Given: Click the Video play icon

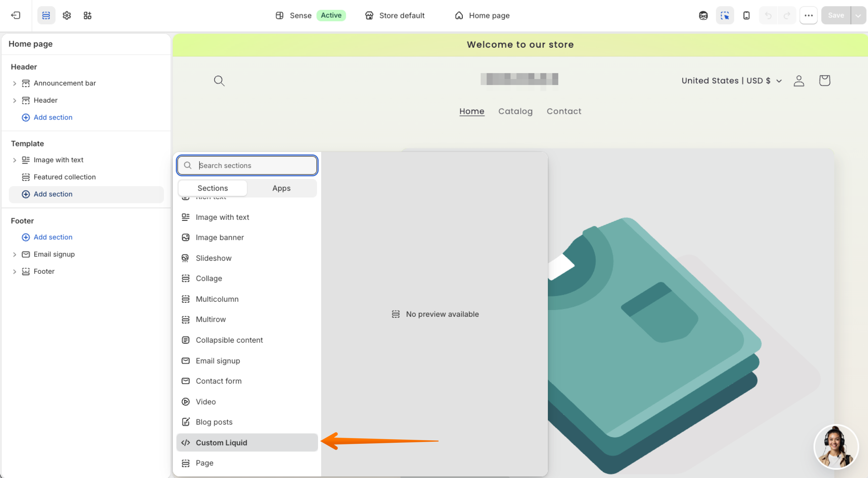Looking at the screenshot, I should point(185,402).
